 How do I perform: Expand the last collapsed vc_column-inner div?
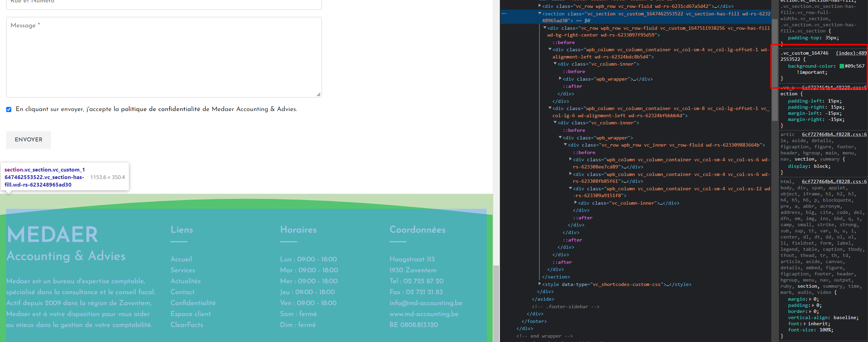tap(576, 203)
